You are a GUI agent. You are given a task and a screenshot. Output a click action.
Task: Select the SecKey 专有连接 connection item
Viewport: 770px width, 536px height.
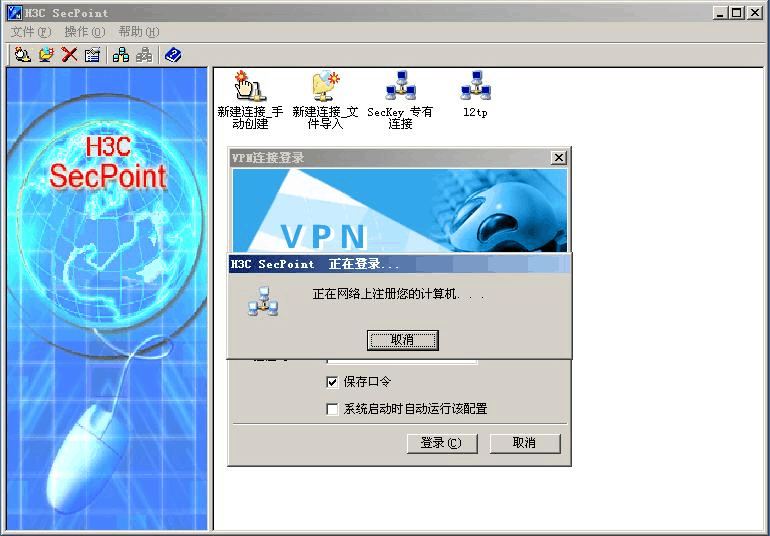coord(400,100)
